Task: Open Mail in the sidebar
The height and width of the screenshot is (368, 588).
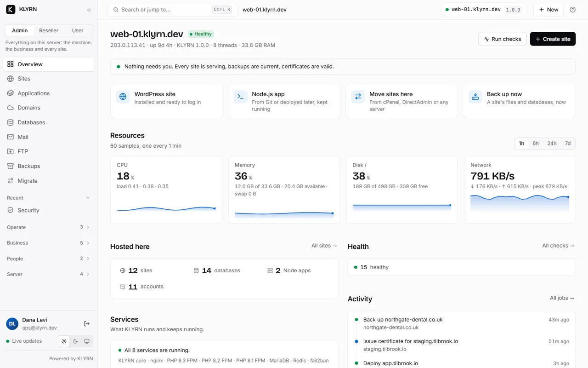Action: coord(49,137)
